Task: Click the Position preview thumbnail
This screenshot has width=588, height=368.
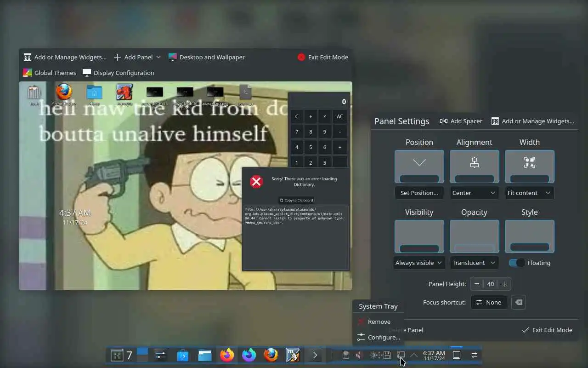Action: coord(419,167)
